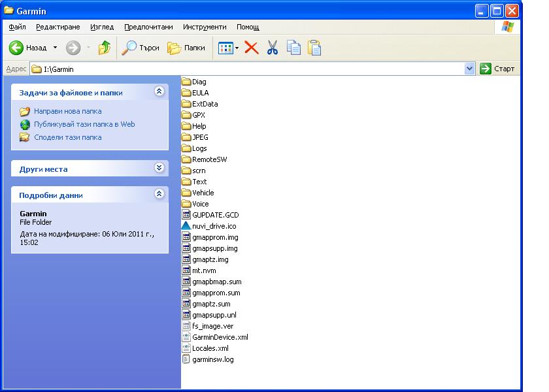
Task: Collapse the file and folder tasks panel
Action: pos(159,92)
